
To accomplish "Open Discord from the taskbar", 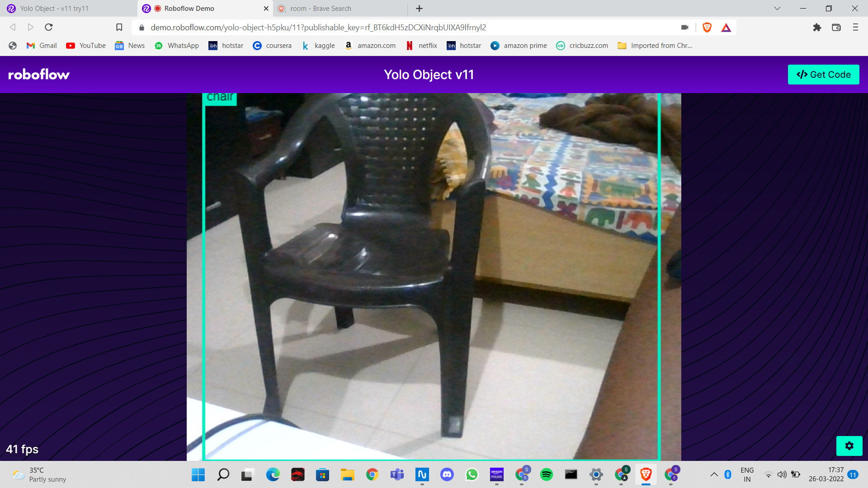I will (x=447, y=475).
